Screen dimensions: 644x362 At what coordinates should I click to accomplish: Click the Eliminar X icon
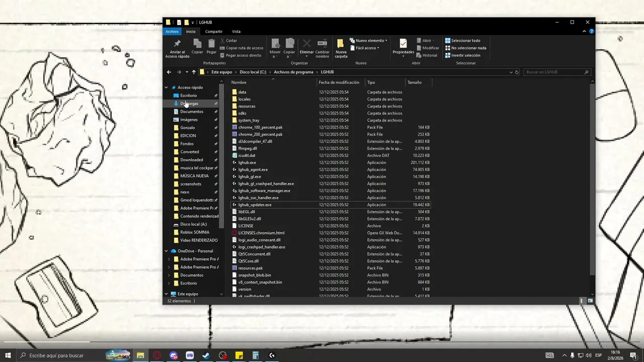click(x=306, y=44)
